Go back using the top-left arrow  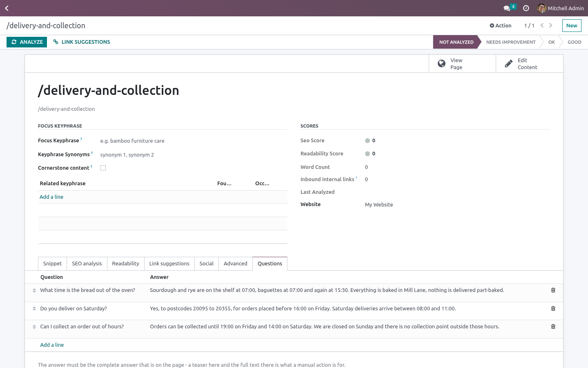[7, 8]
